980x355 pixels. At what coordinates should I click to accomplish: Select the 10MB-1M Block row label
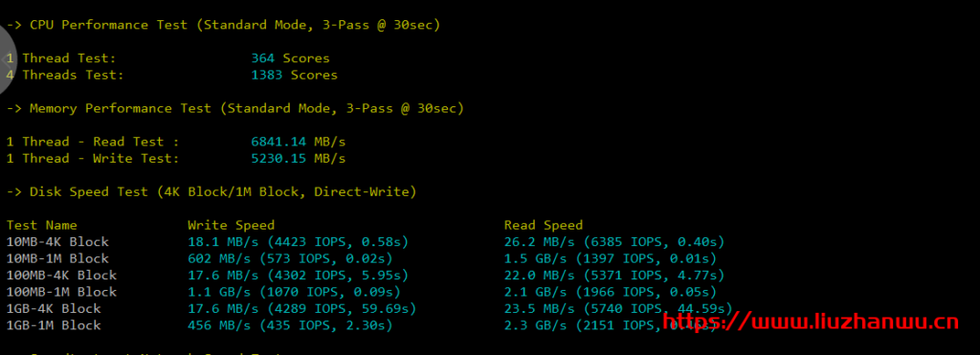pos(57,258)
